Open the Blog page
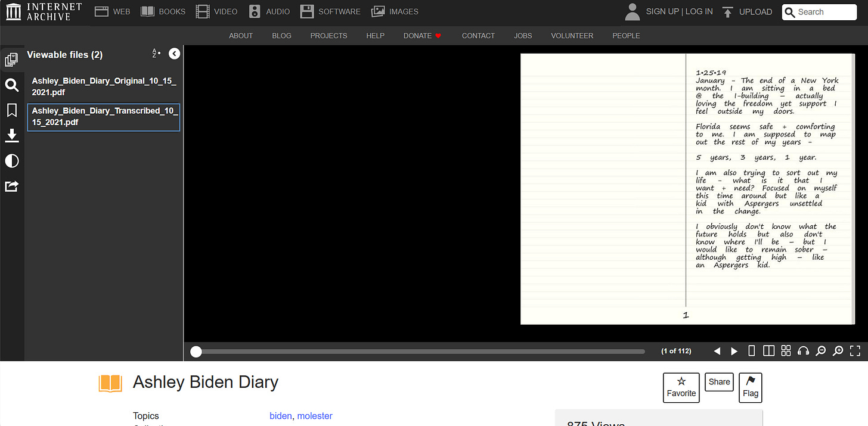Screen dimensions: 868x426 281,36
